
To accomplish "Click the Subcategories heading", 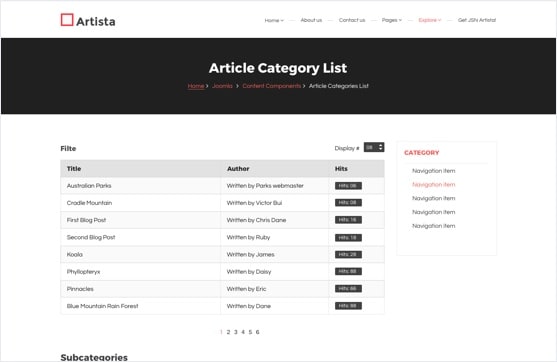I will point(94,357).
